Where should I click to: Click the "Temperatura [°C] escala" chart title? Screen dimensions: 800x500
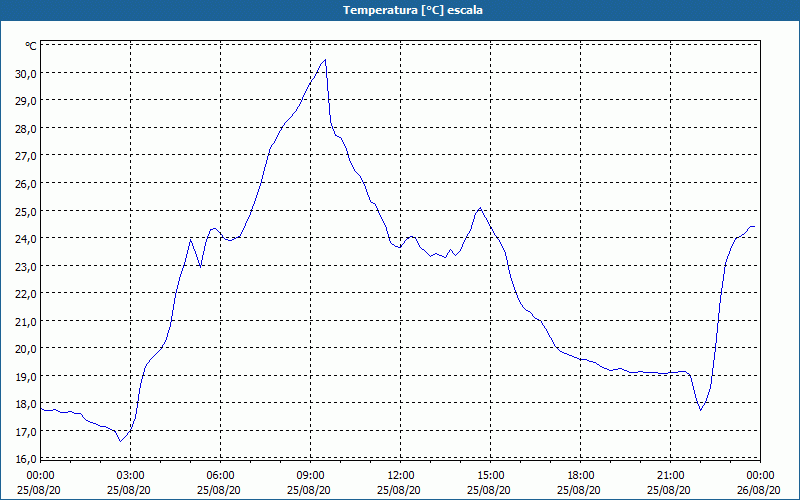click(x=413, y=10)
